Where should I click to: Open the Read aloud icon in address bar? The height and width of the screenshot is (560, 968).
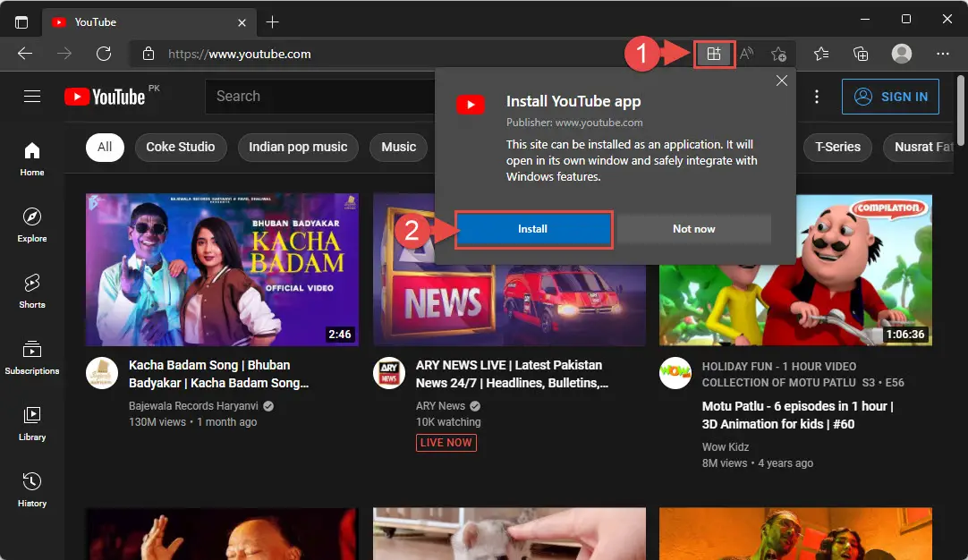(746, 55)
